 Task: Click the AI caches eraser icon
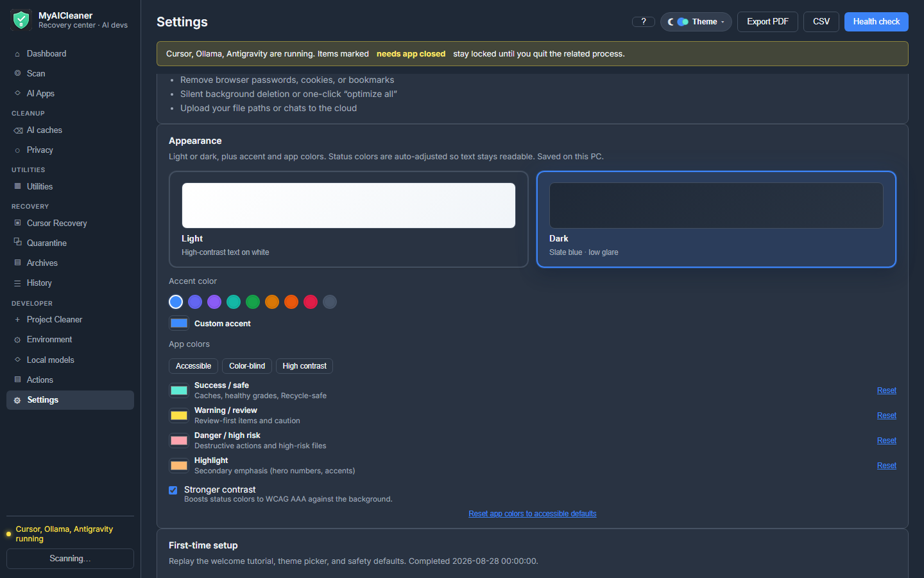(x=18, y=130)
